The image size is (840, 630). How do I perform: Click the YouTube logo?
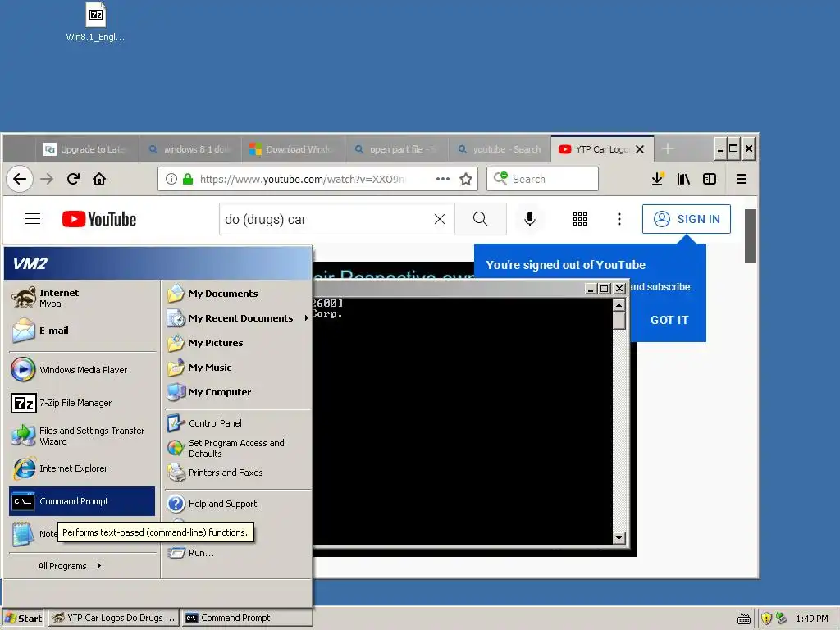[x=99, y=219]
